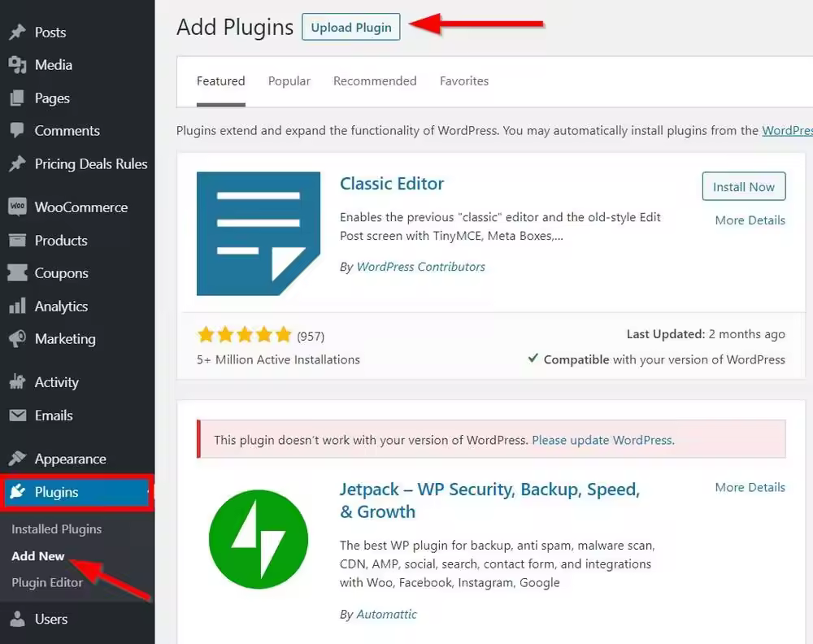Switch to the Popular tab

[x=289, y=81]
